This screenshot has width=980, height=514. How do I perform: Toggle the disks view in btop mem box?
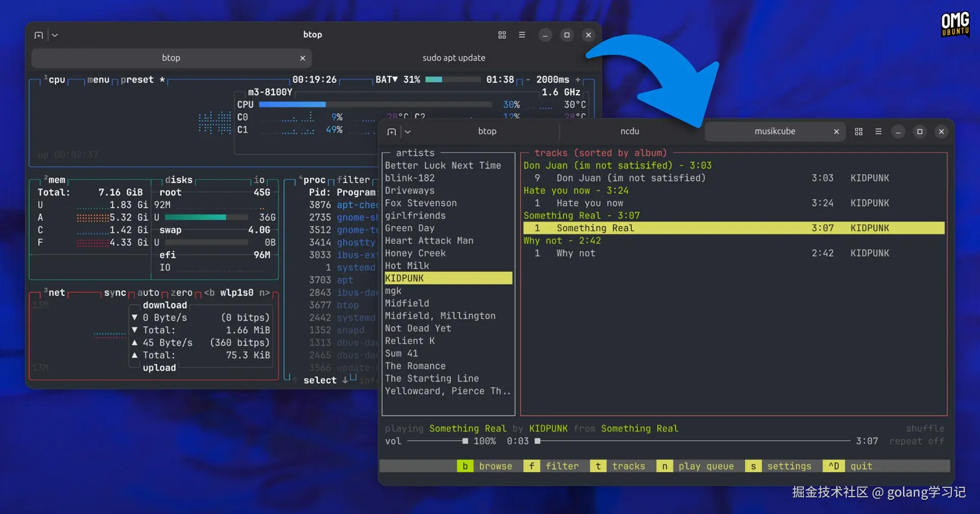[179, 180]
